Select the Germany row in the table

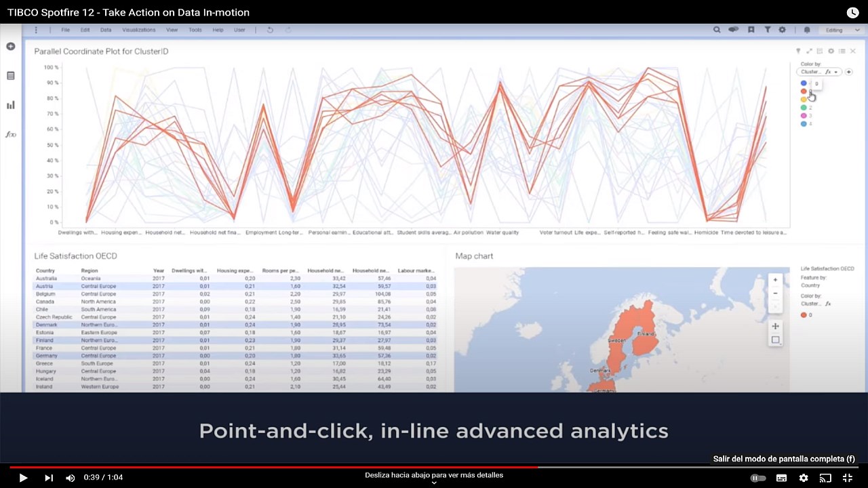click(x=235, y=356)
